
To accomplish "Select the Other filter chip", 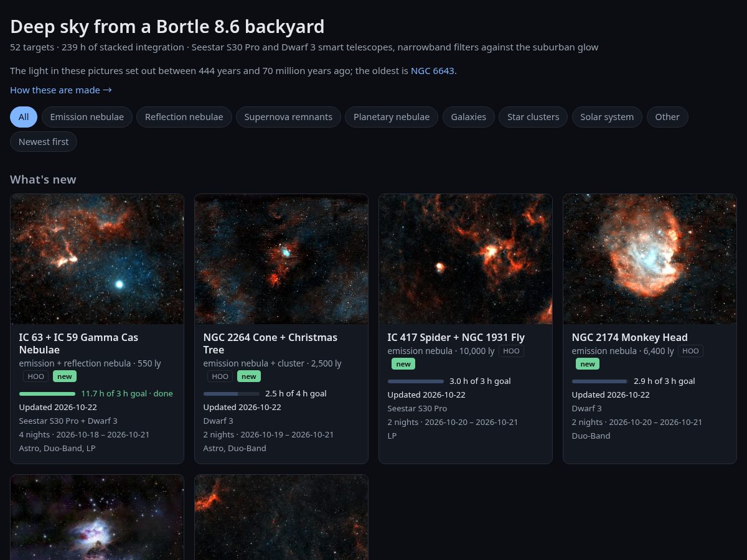I will pos(667,117).
